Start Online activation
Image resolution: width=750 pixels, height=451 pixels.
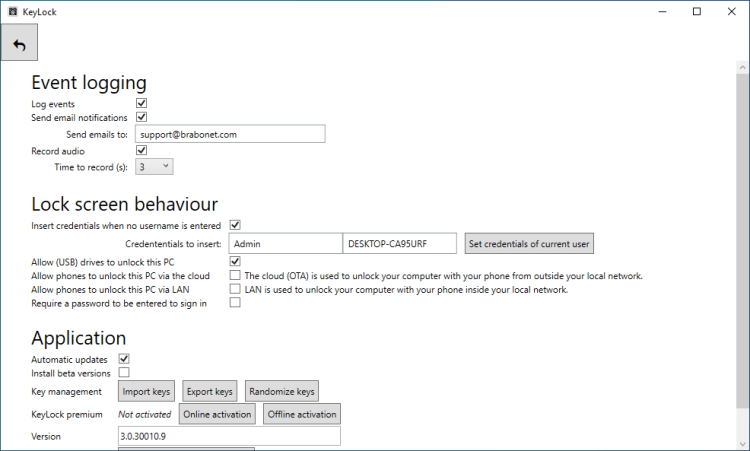217,414
